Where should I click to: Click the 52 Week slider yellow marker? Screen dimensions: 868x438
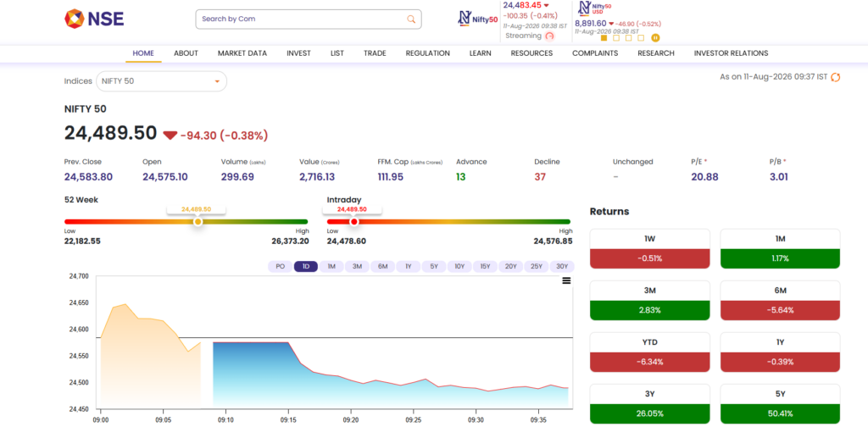point(198,222)
